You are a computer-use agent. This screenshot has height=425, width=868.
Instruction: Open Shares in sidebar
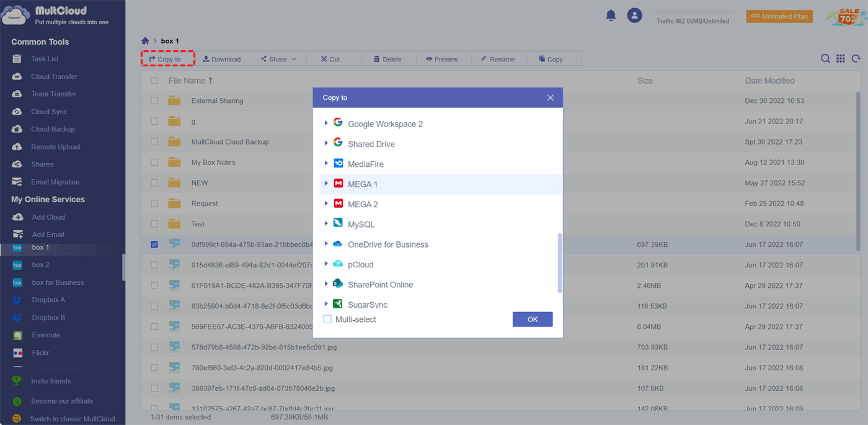(42, 164)
